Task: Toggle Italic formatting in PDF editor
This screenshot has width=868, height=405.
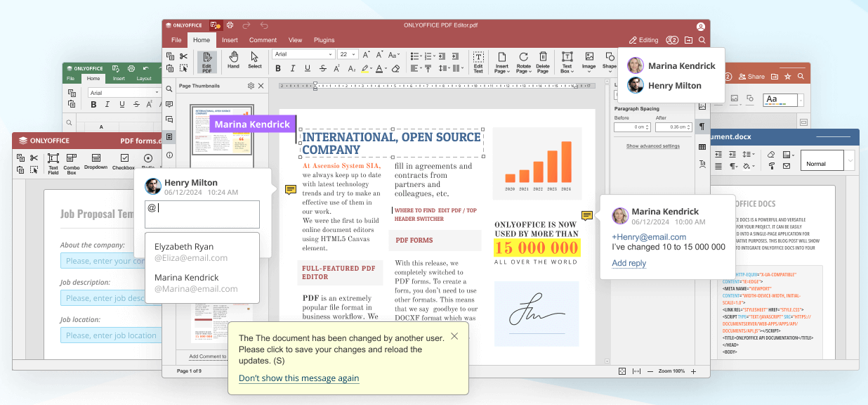Action: (x=293, y=69)
